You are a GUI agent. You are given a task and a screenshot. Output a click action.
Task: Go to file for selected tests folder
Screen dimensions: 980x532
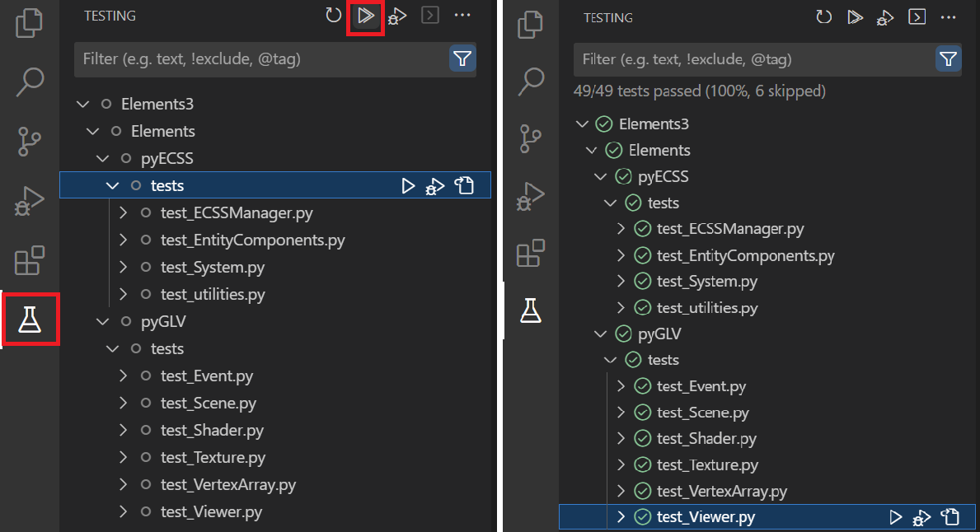click(464, 185)
